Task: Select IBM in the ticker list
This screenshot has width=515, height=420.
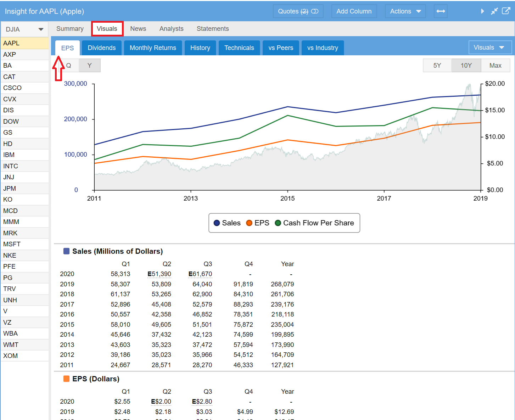Action: [24, 155]
